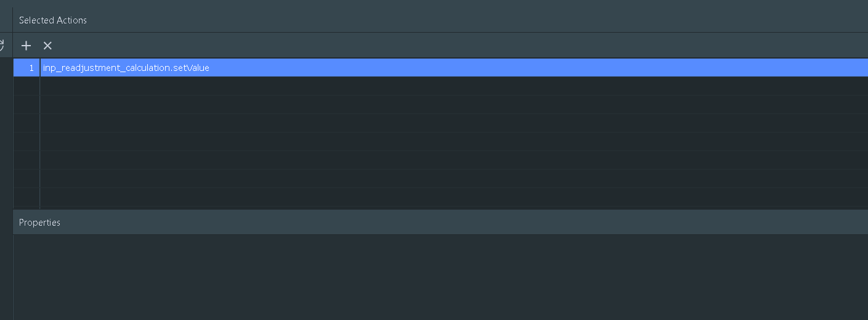Click the Properties panel header
This screenshot has height=320, width=868.
coord(39,223)
